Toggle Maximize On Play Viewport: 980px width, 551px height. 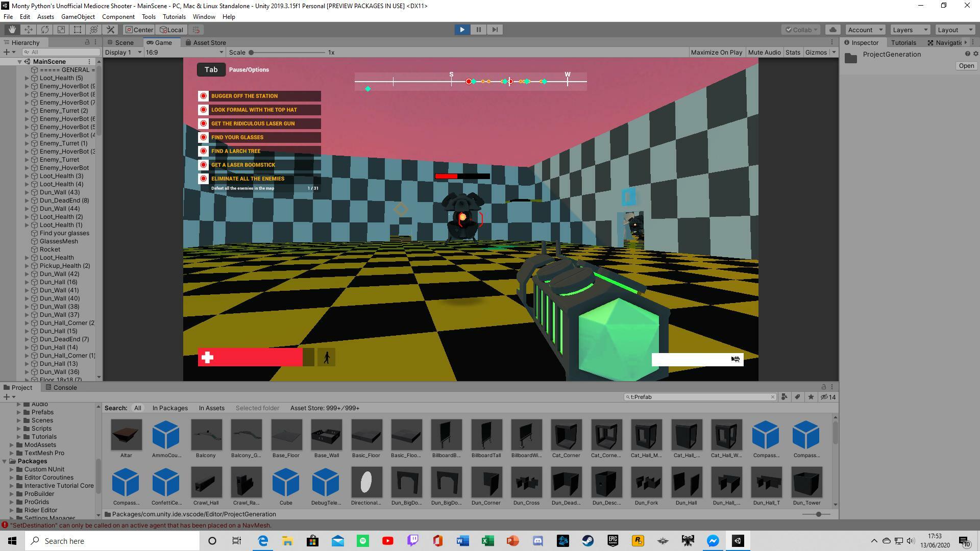pyautogui.click(x=716, y=52)
